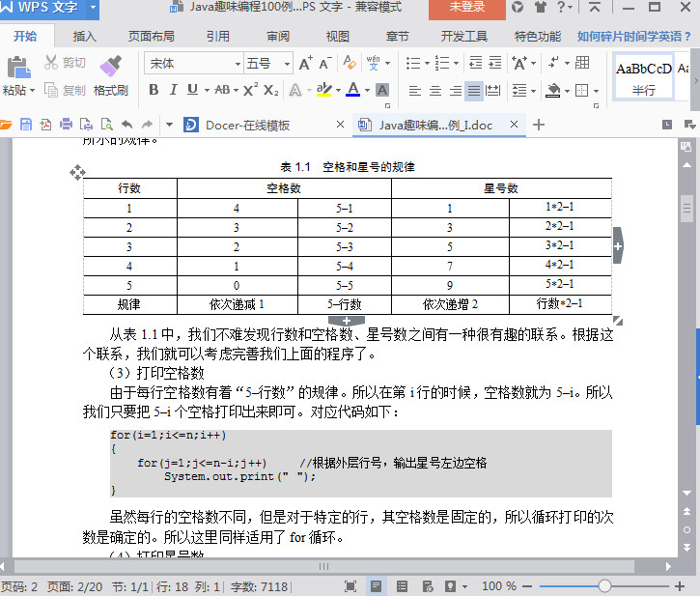
Task: Align text right
Action: (456, 91)
